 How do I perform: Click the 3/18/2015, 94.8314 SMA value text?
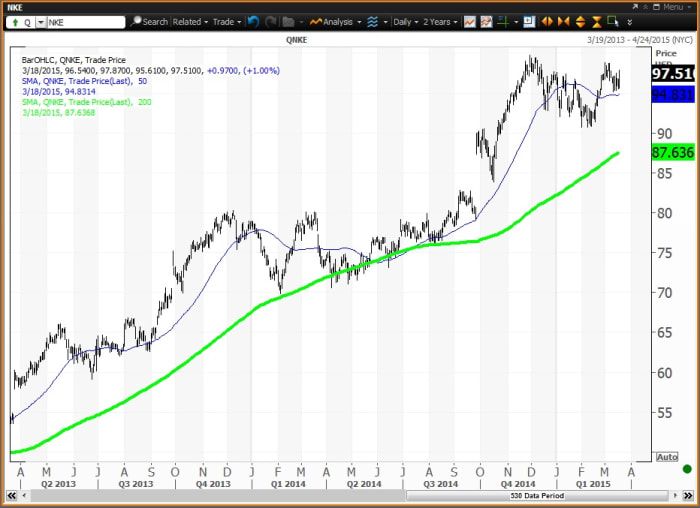58,92
